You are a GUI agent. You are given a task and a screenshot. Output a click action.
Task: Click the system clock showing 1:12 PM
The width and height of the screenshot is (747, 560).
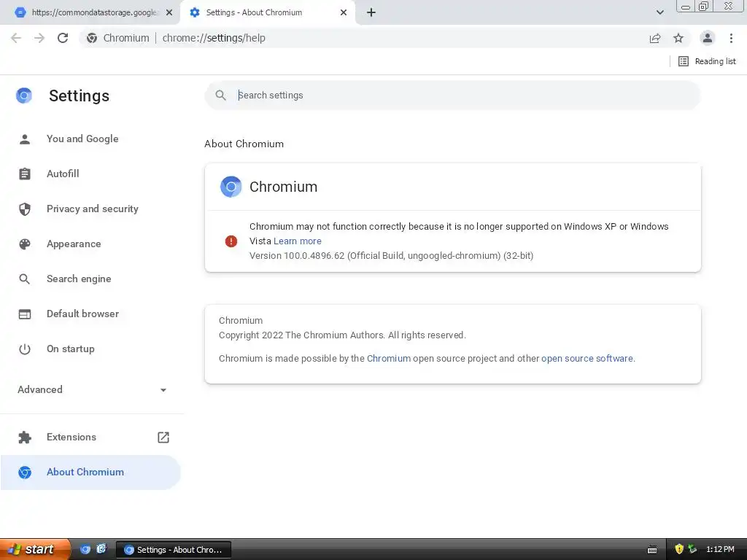pyautogui.click(x=720, y=549)
